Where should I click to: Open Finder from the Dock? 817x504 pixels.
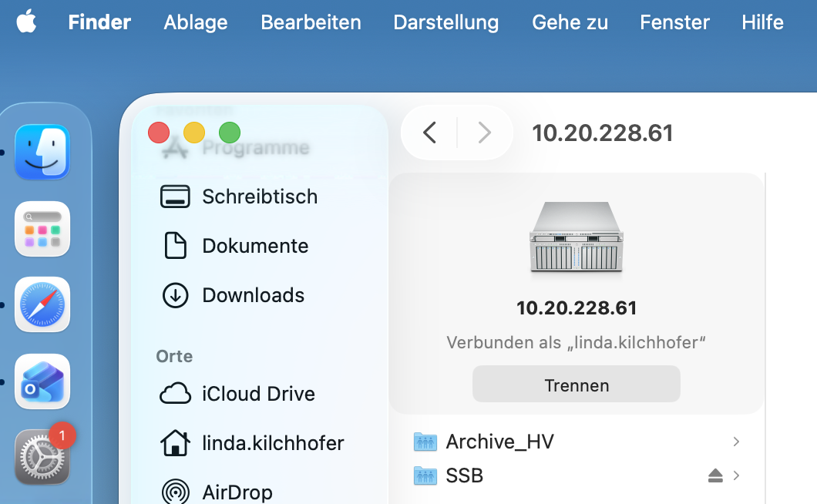42,152
